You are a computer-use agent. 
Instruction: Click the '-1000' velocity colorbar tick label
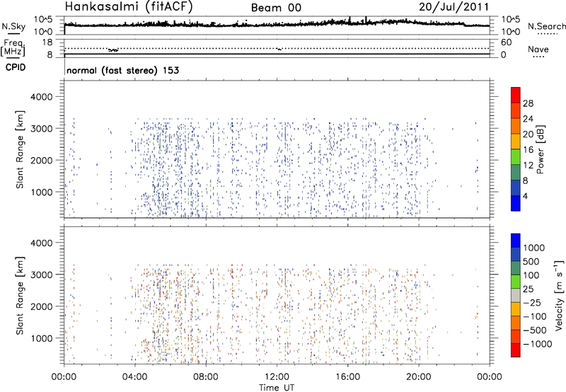click(538, 344)
